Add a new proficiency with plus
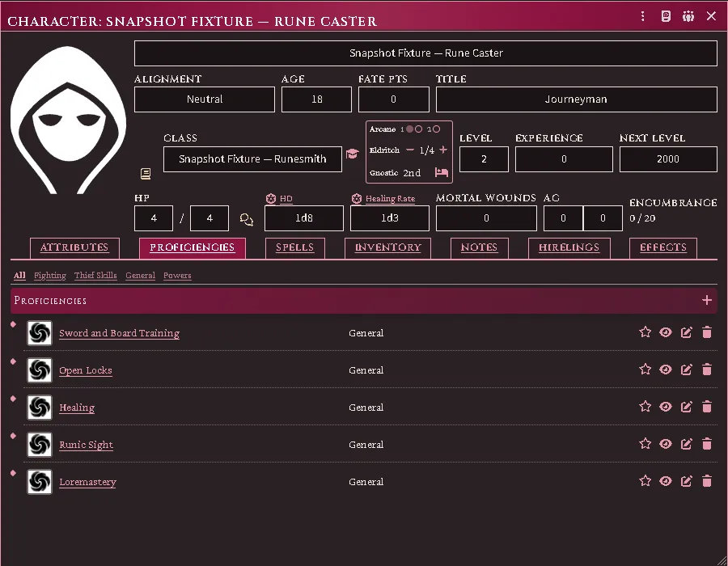Screen dimensions: 728x566 point(707,300)
